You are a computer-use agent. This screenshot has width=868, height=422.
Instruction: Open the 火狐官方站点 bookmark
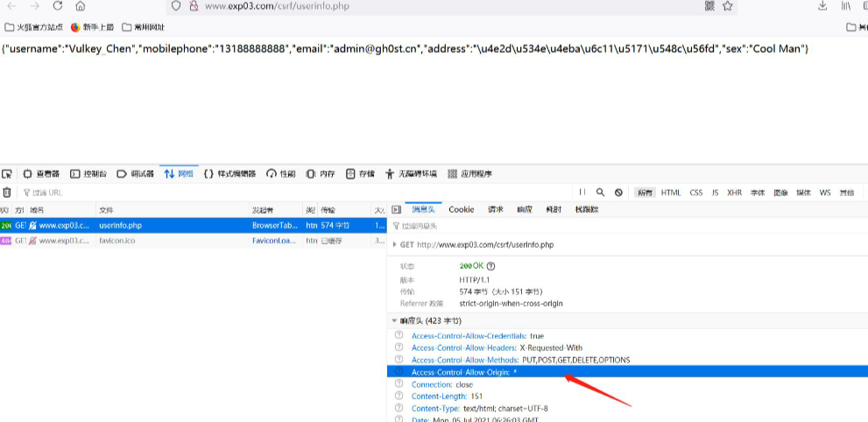click(x=34, y=27)
